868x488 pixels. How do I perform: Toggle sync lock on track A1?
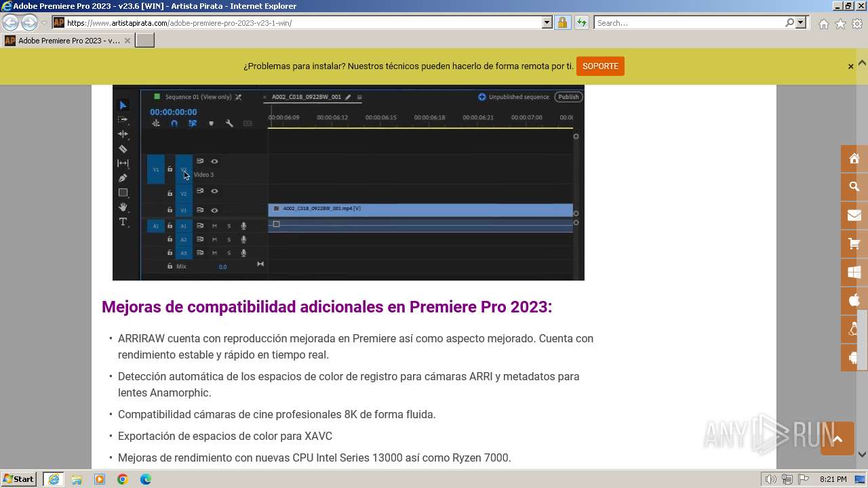point(200,226)
